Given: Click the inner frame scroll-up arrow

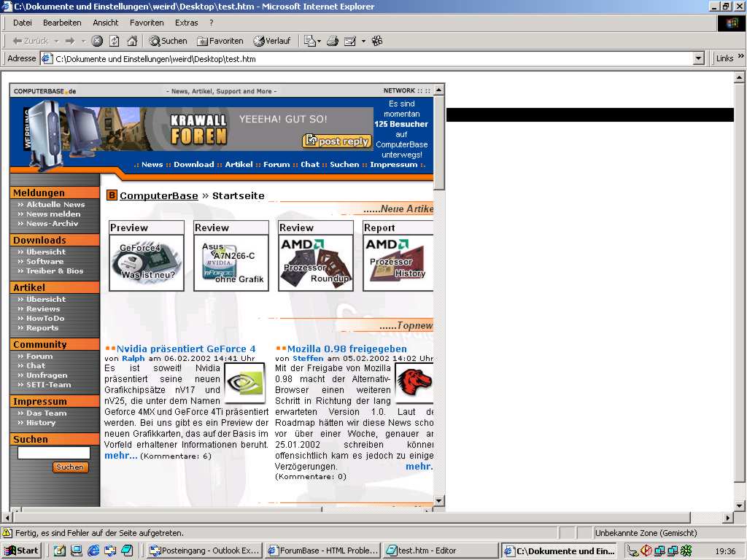Looking at the screenshot, I should pos(439,90).
